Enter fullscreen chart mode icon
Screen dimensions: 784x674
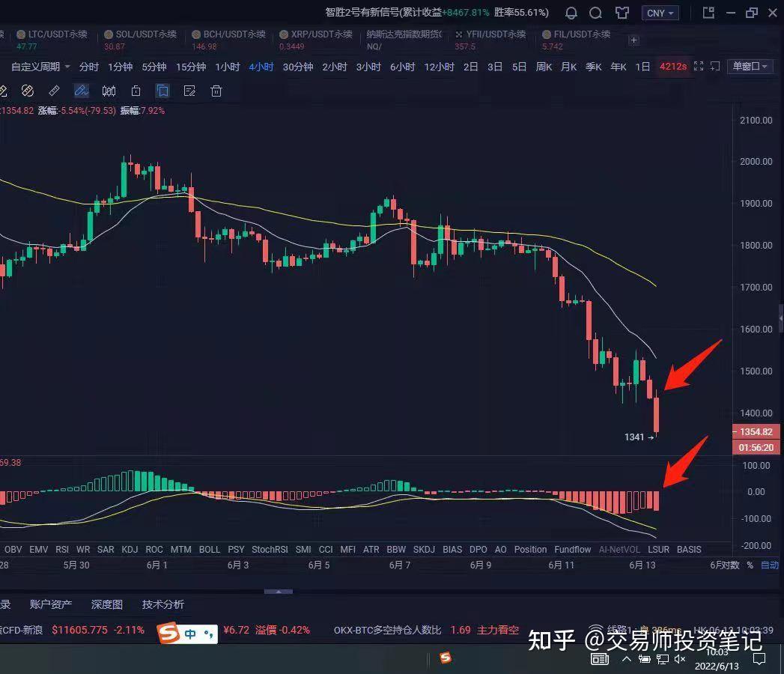coord(699,67)
